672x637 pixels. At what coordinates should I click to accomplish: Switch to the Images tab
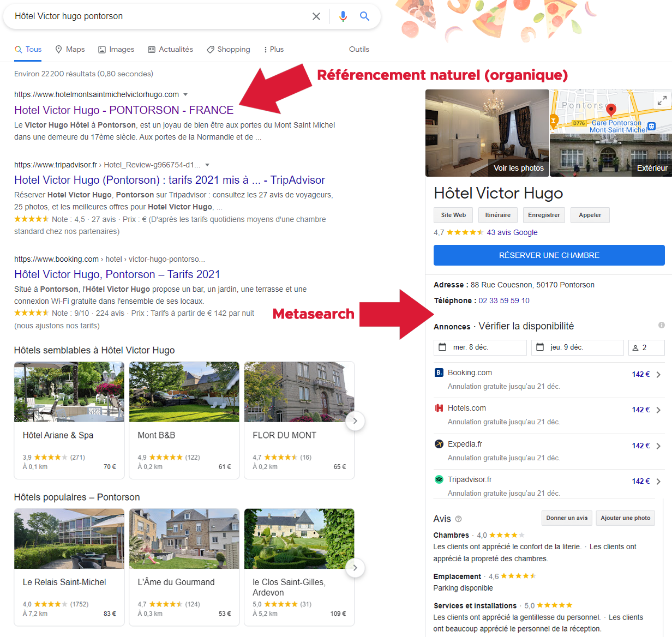point(116,50)
